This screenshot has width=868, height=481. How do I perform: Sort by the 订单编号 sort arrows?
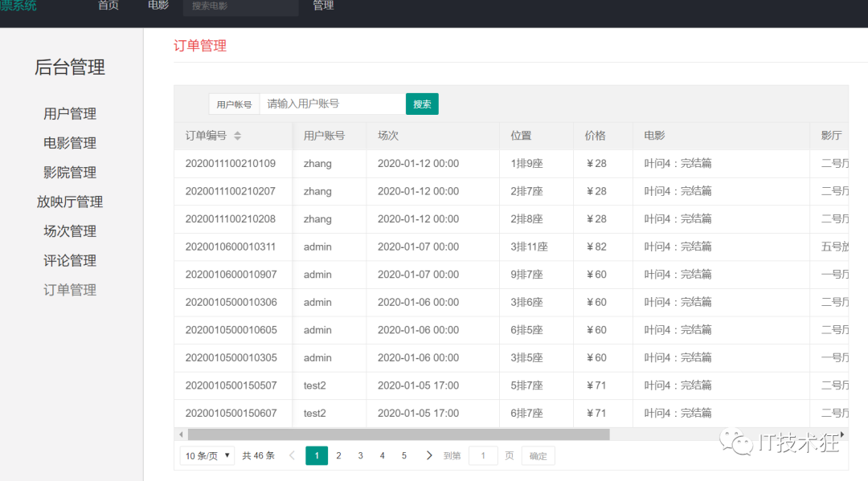pyautogui.click(x=237, y=136)
